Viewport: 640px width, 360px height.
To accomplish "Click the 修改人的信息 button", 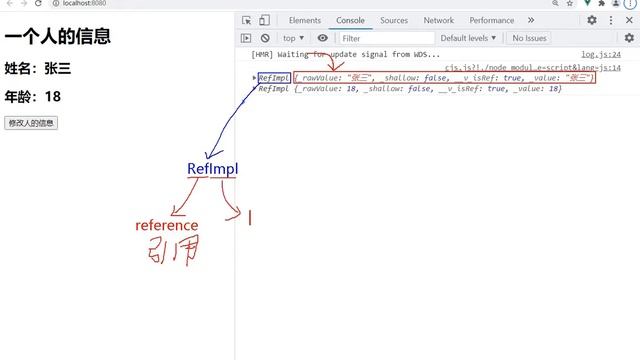I will [x=31, y=123].
